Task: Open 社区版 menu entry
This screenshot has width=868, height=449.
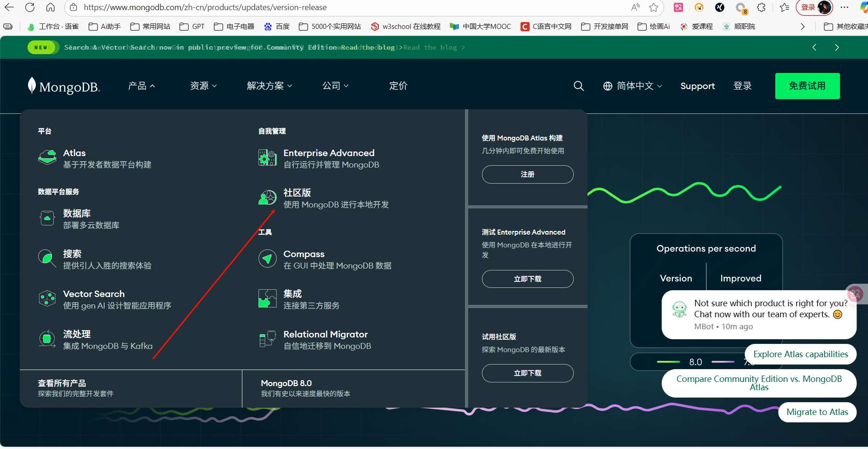Action: pos(324,198)
